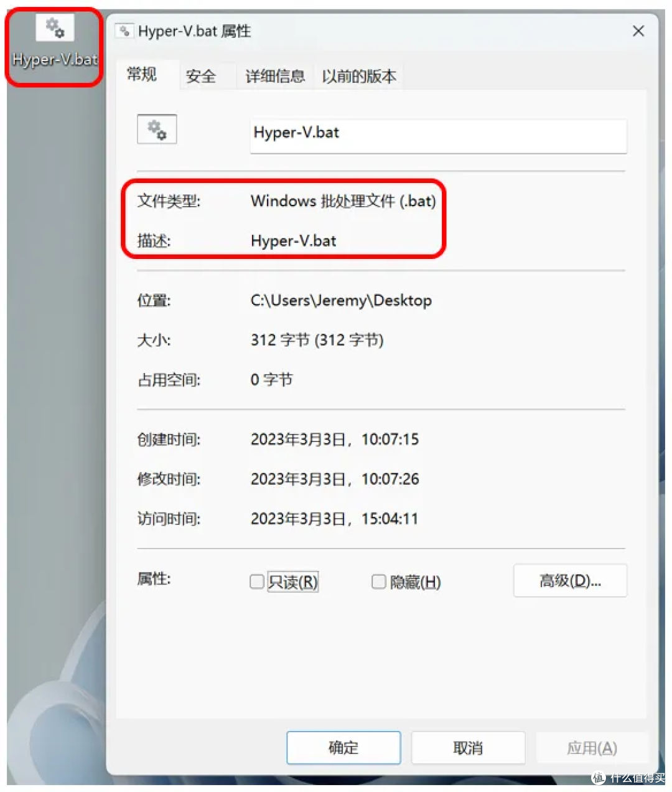Open the 安全 tab

[x=201, y=77]
